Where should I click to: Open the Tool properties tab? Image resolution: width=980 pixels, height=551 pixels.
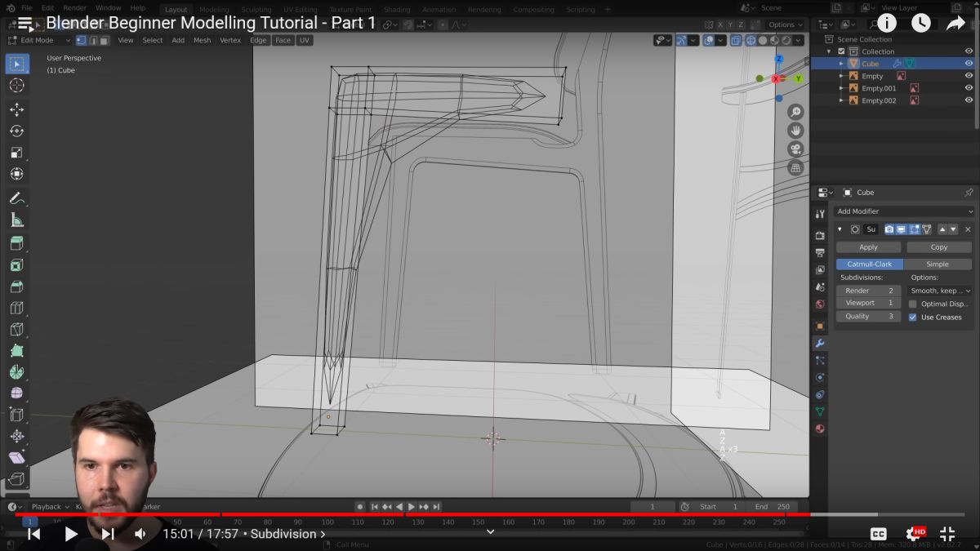pyautogui.click(x=820, y=214)
